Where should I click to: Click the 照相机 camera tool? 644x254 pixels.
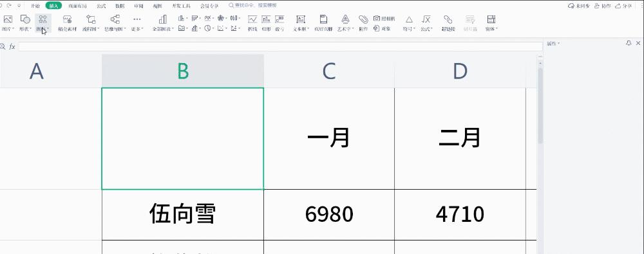coord(384,19)
